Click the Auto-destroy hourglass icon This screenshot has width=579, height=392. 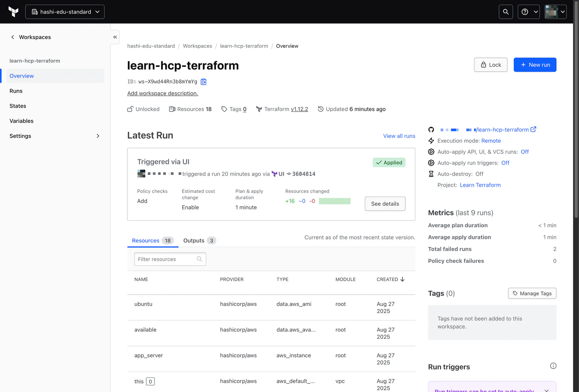[431, 174]
